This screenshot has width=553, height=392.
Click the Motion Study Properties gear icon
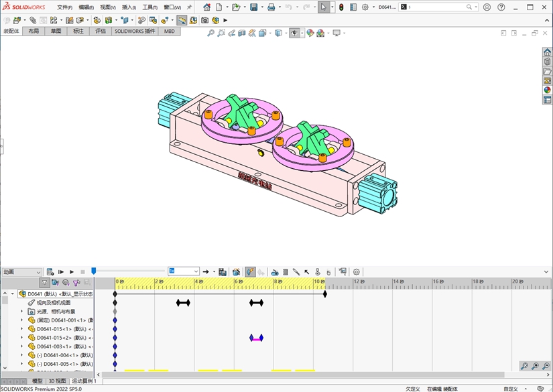[357, 272]
